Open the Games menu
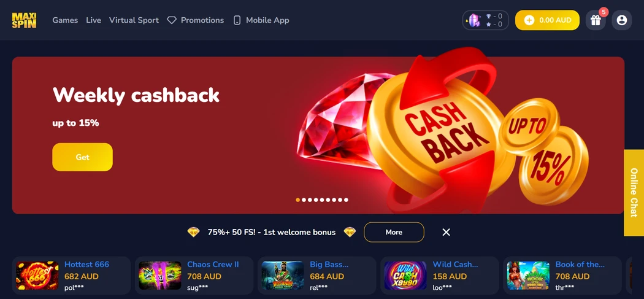 (65, 20)
